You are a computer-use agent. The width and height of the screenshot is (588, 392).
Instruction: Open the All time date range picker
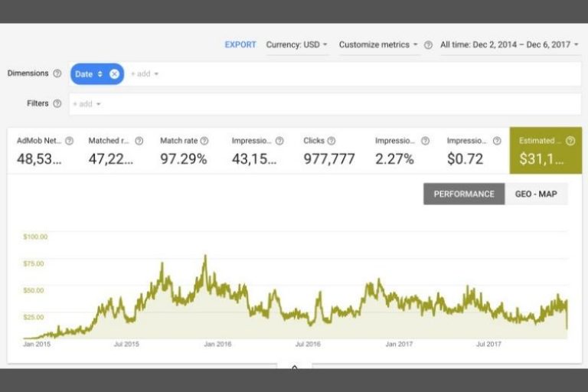pyautogui.click(x=509, y=44)
